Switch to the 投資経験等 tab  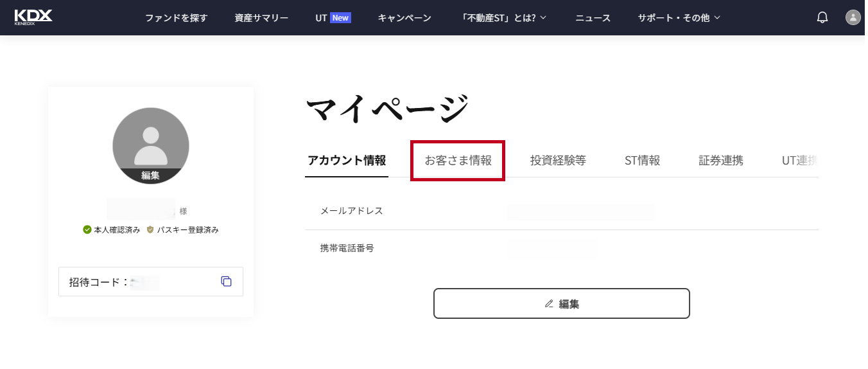[x=558, y=161]
